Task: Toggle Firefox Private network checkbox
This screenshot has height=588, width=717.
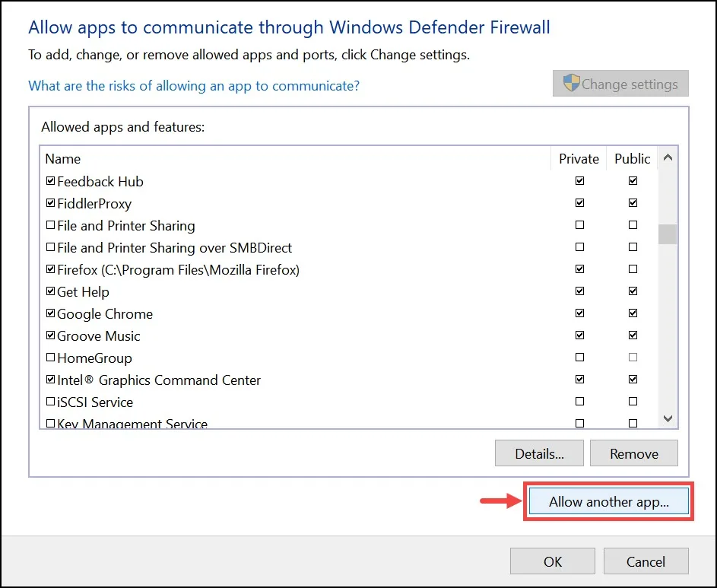Action: (580, 269)
